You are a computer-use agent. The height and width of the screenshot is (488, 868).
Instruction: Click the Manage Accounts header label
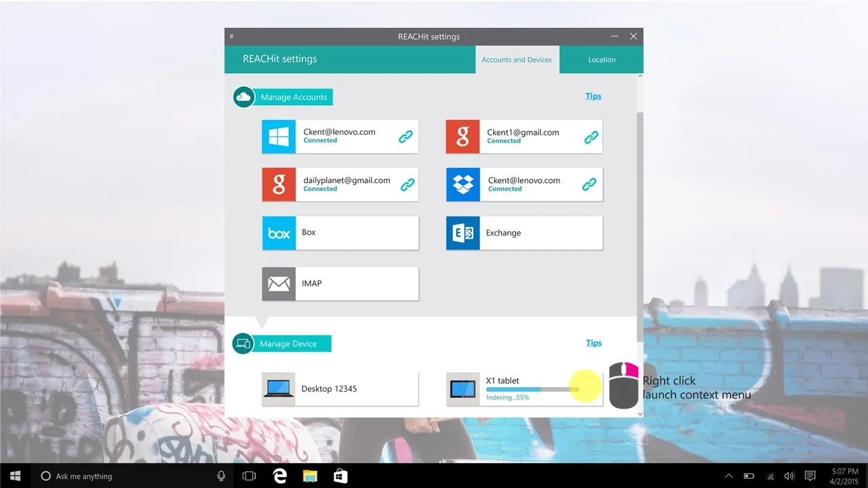click(294, 97)
